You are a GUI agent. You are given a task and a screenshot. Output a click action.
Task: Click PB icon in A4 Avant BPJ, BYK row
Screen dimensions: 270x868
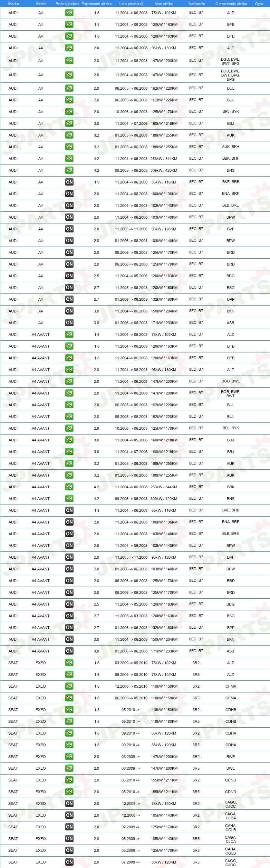[x=69, y=428]
